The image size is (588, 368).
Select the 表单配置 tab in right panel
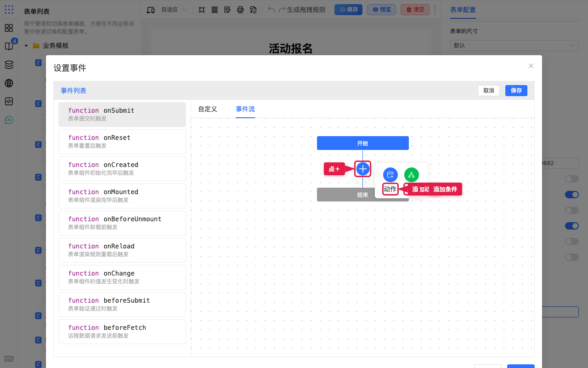463,10
